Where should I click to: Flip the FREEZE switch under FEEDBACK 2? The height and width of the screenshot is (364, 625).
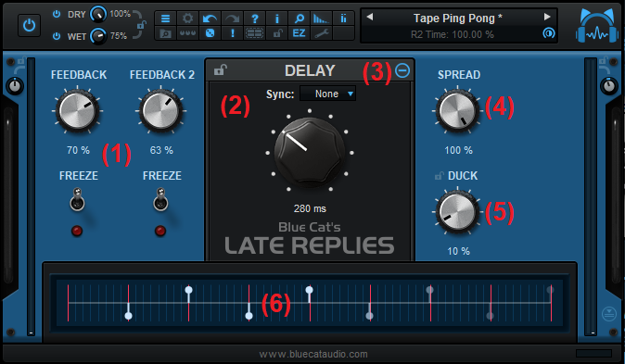(x=160, y=199)
